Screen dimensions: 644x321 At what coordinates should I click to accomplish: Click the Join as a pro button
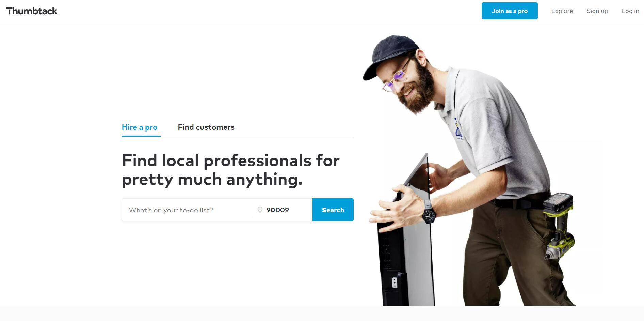(x=510, y=11)
